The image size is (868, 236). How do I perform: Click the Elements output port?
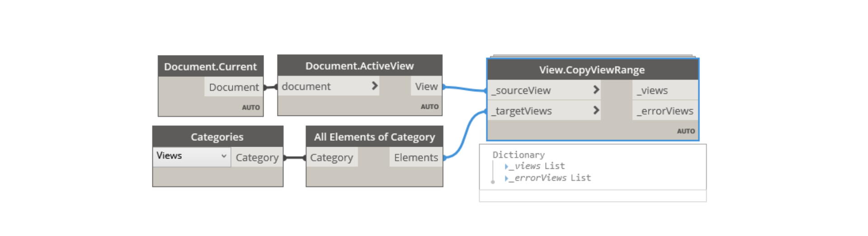pos(416,157)
